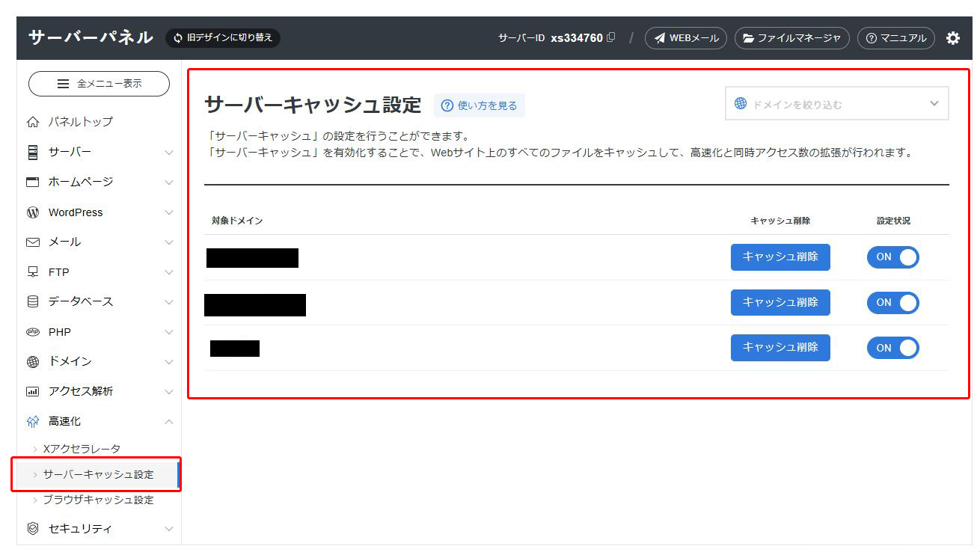Click the ホームページ window icon
This screenshot has width=980, height=552.
point(32,182)
